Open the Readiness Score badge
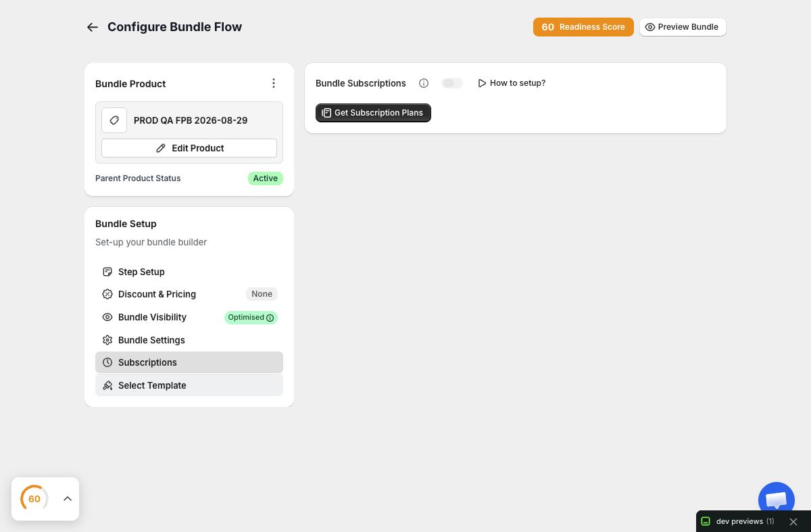This screenshot has height=532, width=811. pos(583,27)
